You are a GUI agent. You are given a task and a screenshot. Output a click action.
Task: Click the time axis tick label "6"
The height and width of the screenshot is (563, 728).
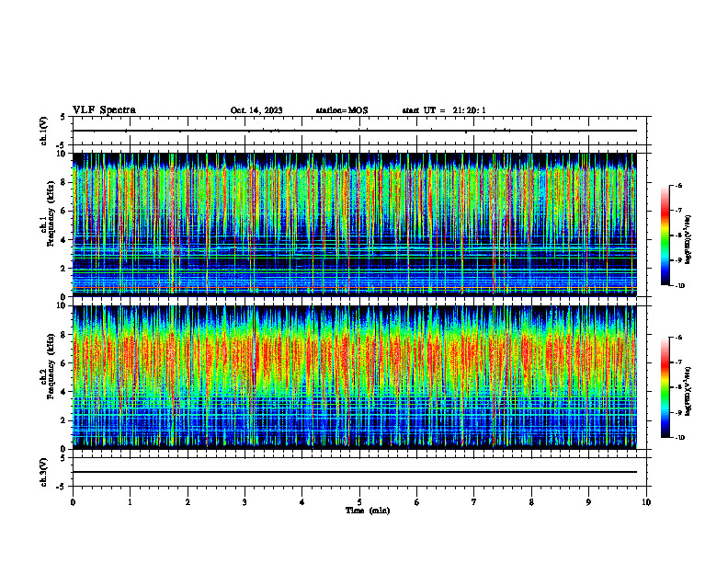(417, 502)
